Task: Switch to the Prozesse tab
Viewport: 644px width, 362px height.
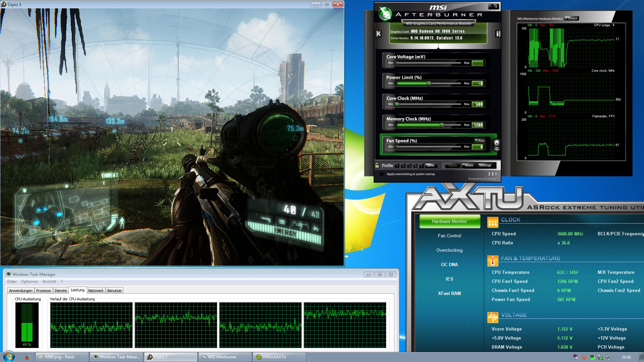Action: pos(43,291)
